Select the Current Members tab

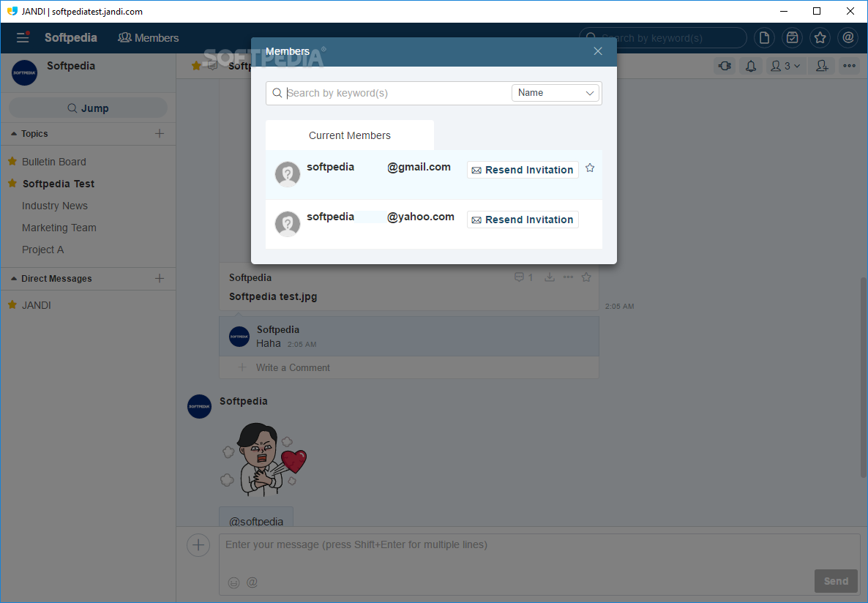click(x=350, y=135)
